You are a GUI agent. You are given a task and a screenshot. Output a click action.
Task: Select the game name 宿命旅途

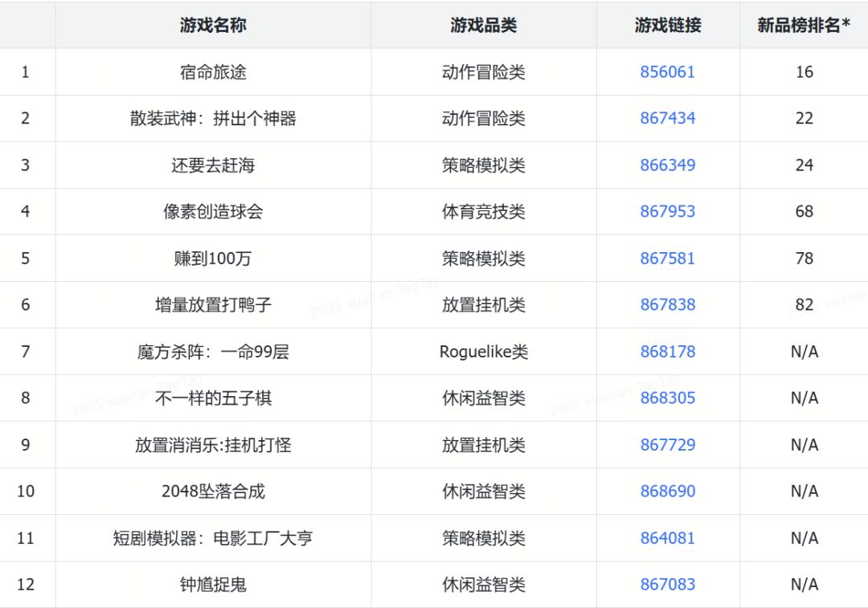coord(213,72)
